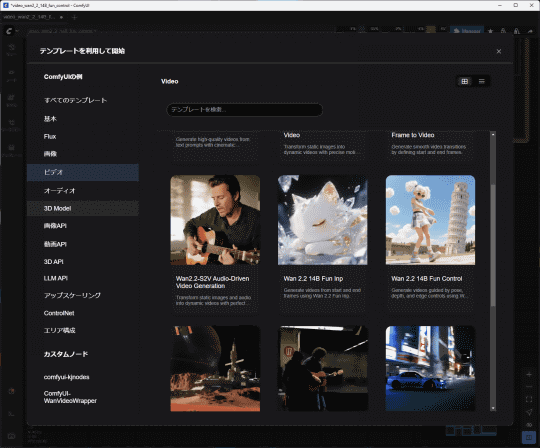This screenshot has width=540, height=448.
Task: Select the Flux category
Action: (83, 136)
